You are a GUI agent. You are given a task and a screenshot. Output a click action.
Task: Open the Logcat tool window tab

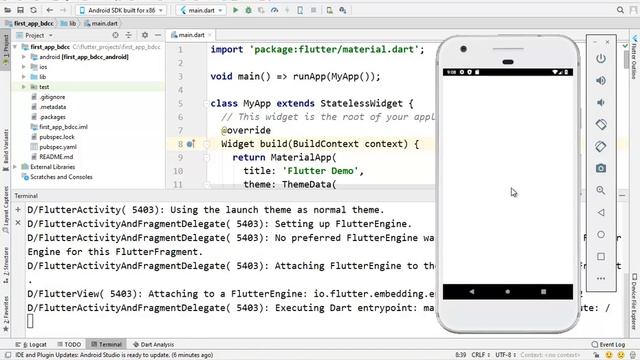pos(31,344)
